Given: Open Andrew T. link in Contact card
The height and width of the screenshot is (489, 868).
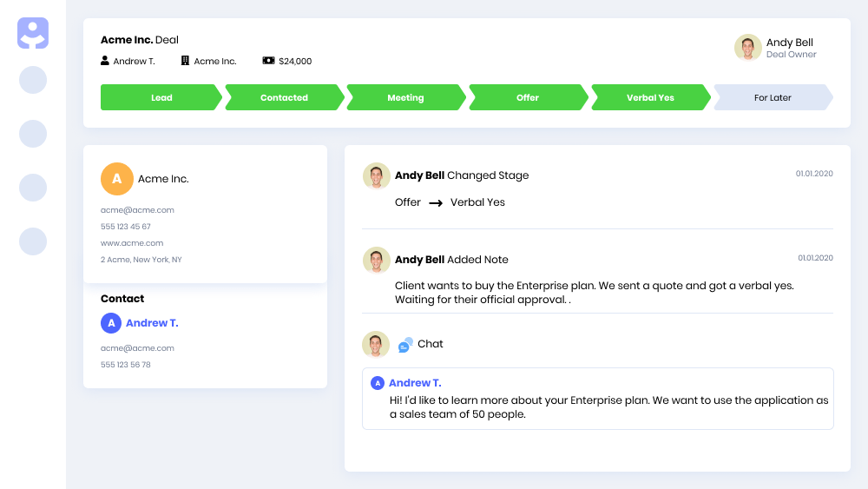Looking at the screenshot, I should click(x=152, y=323).
